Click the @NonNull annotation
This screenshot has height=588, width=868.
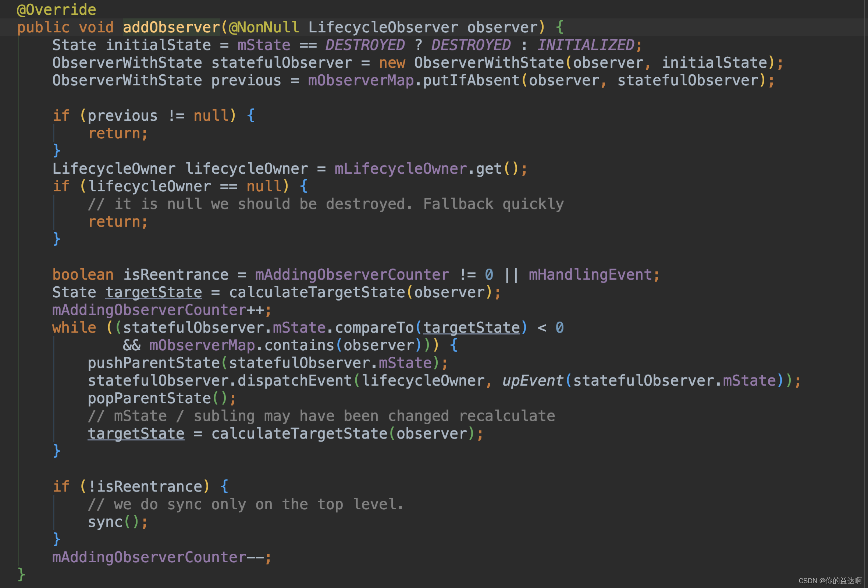263,27
